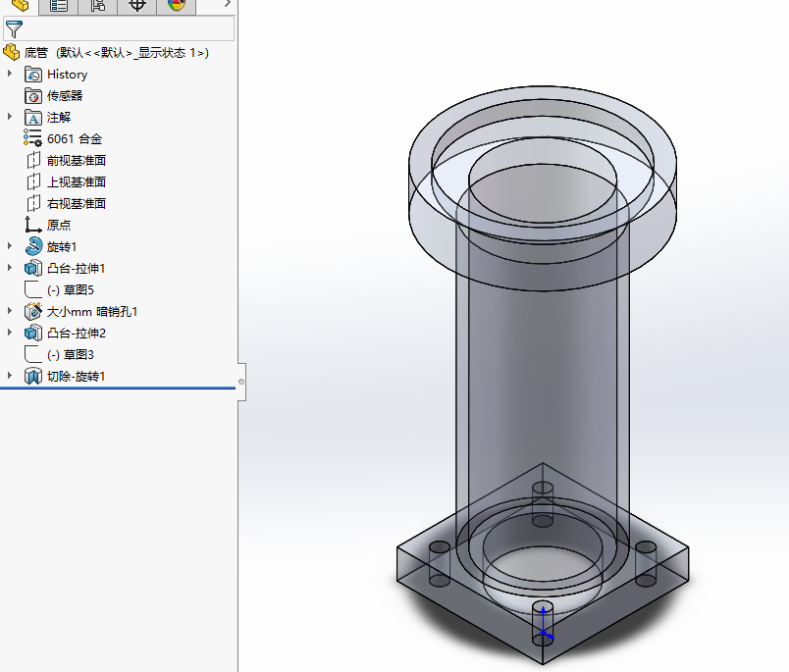The image size is (789, 672).
Task: Click into the tree filter search field
Action: coord(119,28)
